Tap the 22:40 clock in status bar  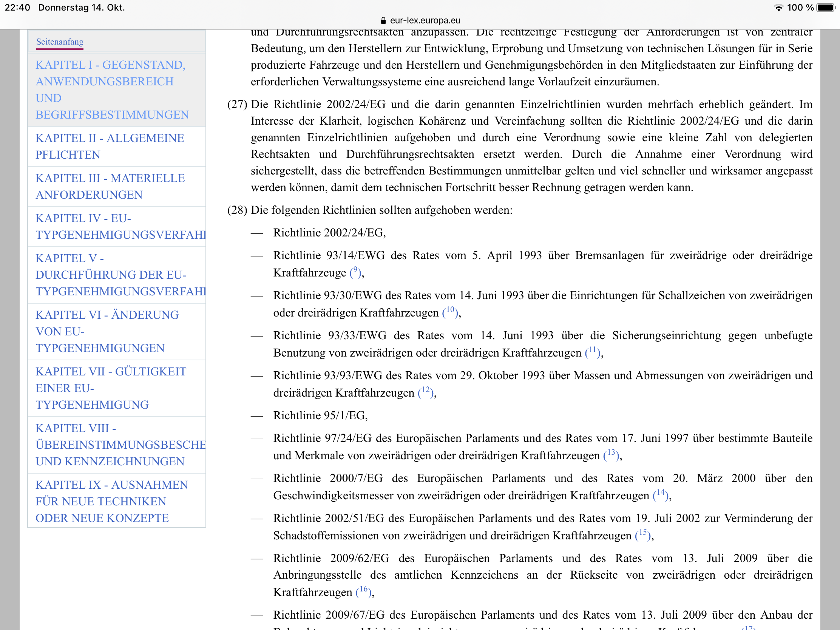17,8
